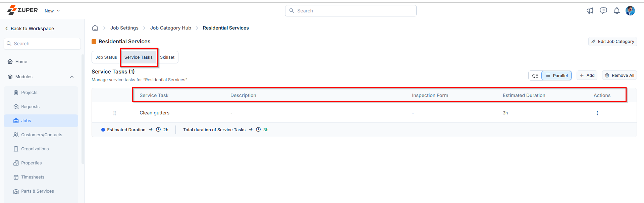
Task: Open the New dropdown menu
Action: (52, 11)
